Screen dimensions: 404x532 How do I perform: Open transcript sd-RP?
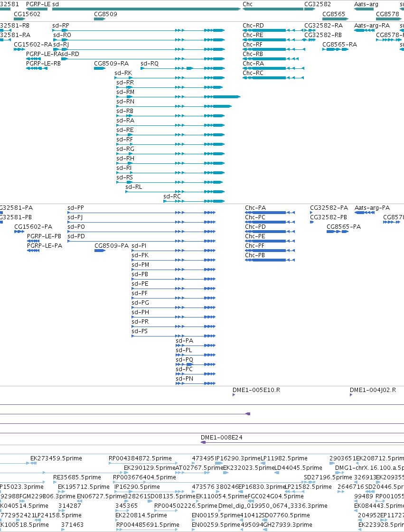(61, 26)
